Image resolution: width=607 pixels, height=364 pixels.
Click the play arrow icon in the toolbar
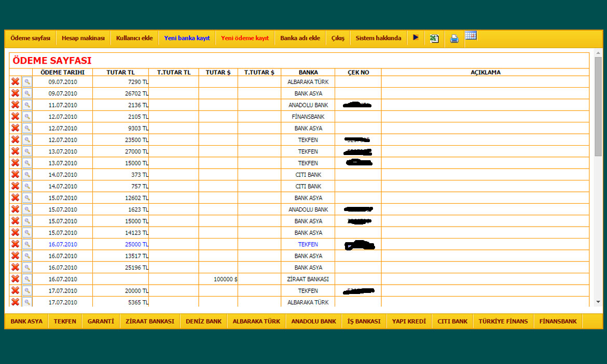(416, 37)
